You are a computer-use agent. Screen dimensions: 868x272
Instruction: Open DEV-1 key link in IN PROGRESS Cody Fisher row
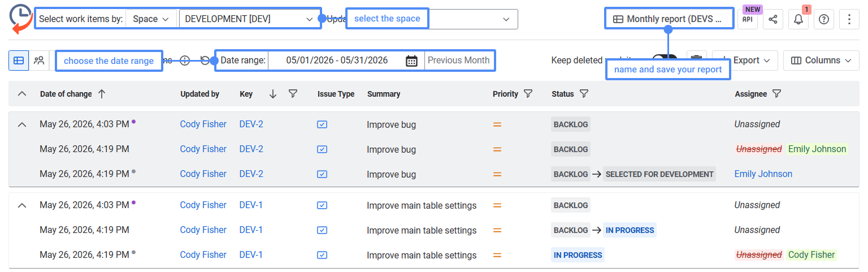[x=251, y=255]
